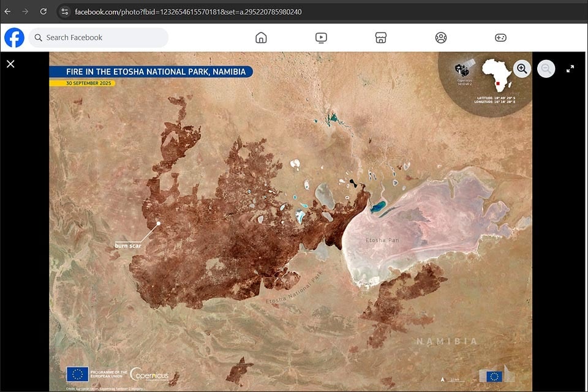Open the Gaming section
This screenshot has height=392, width=588.
[500, 37]
